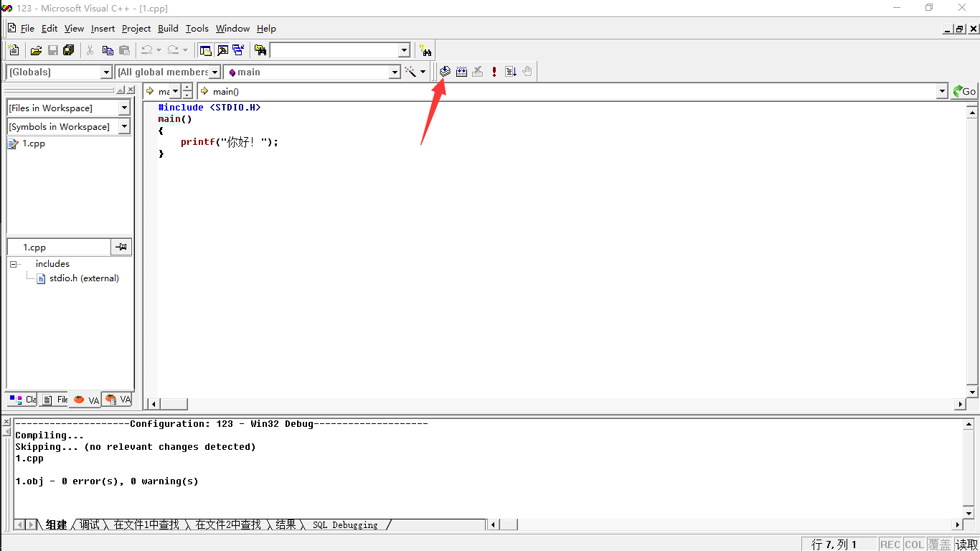Image resolution: width=980 pixels, height=551 pixels.
Task: Click the 1.cpp filename field
Action: tap(59, 247)
